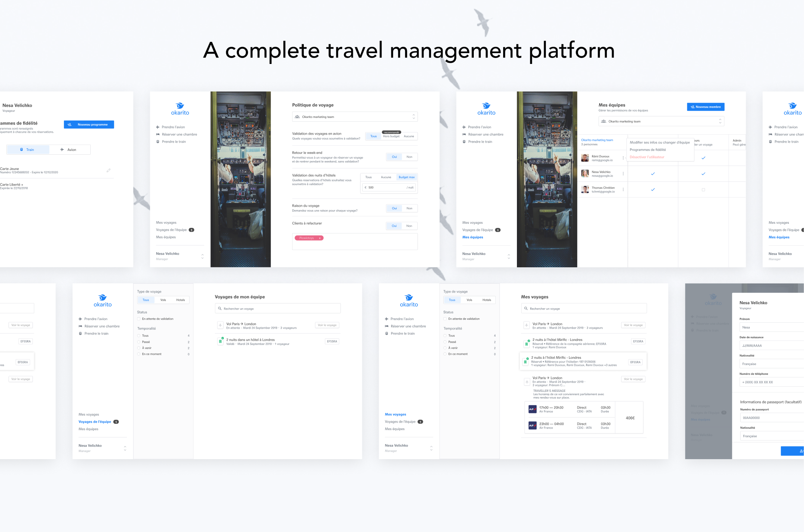The height and width of the screenshot is (532, 804).
Task: Click the Air France logo on the 17h00 flight
Action: point(532,409)
